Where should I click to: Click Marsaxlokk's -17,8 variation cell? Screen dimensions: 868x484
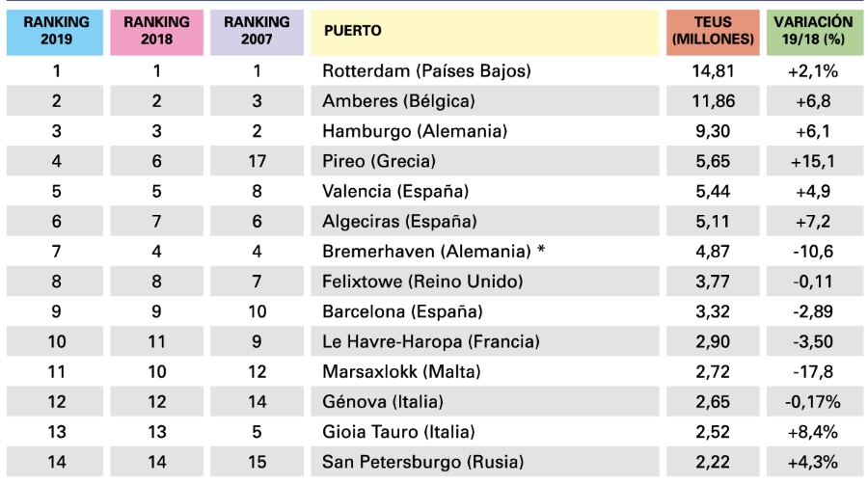click(x=815, y=371)
